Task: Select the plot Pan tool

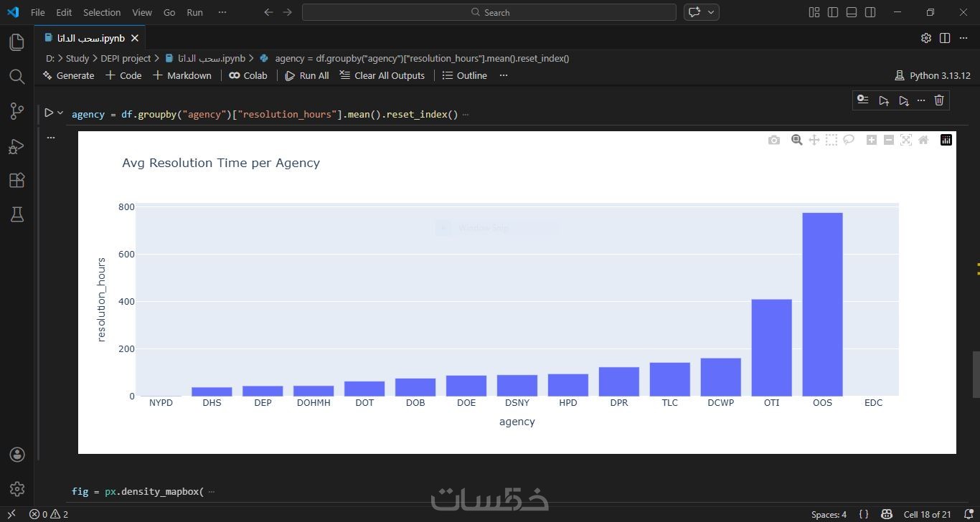Action: point(814,140)
